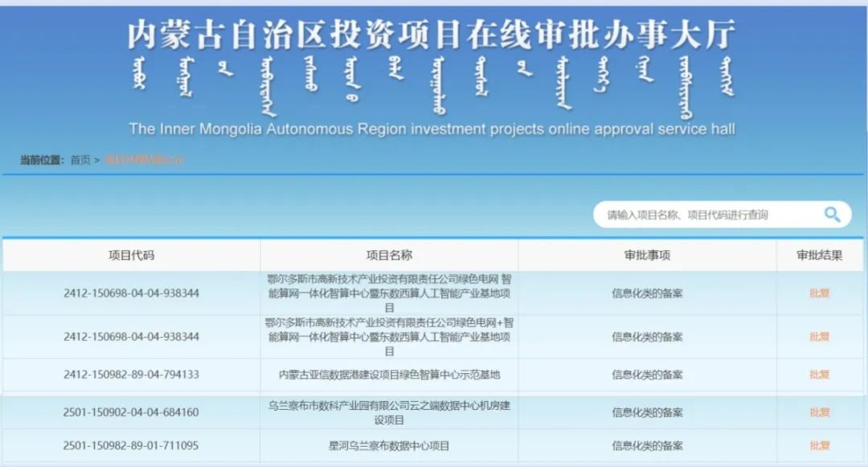868x467 pixels.
Task: Select project code 2501-150902-04-04-684160
Action: [131, 412]
